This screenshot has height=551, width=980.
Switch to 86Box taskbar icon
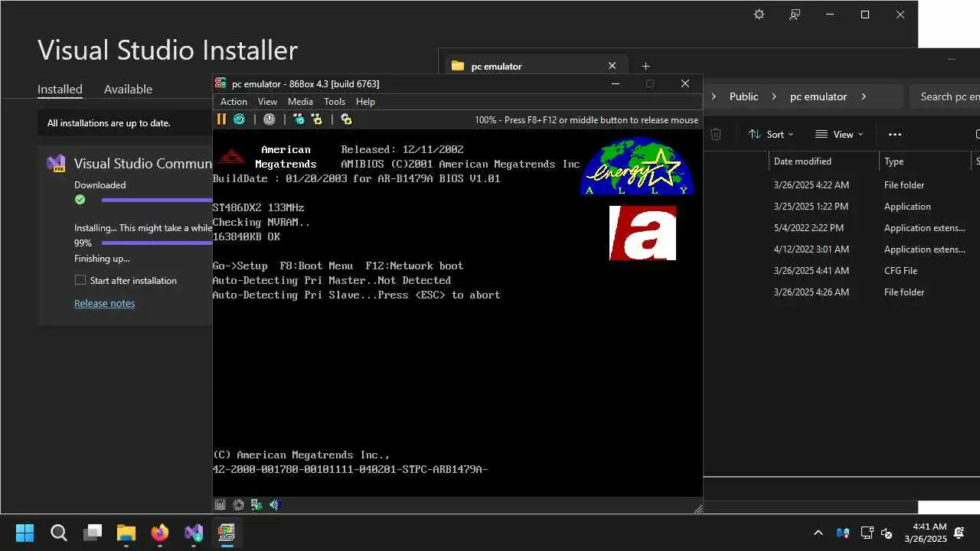227,533
